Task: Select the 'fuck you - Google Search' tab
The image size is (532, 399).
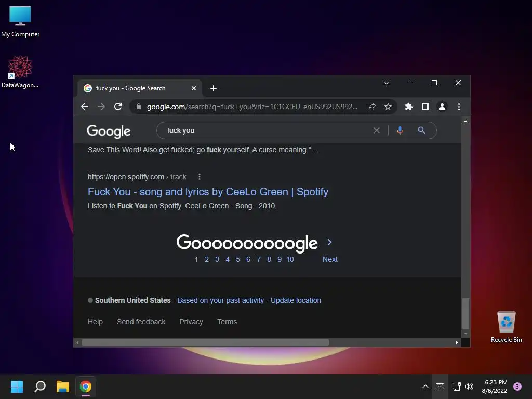Action: [139, 88]
